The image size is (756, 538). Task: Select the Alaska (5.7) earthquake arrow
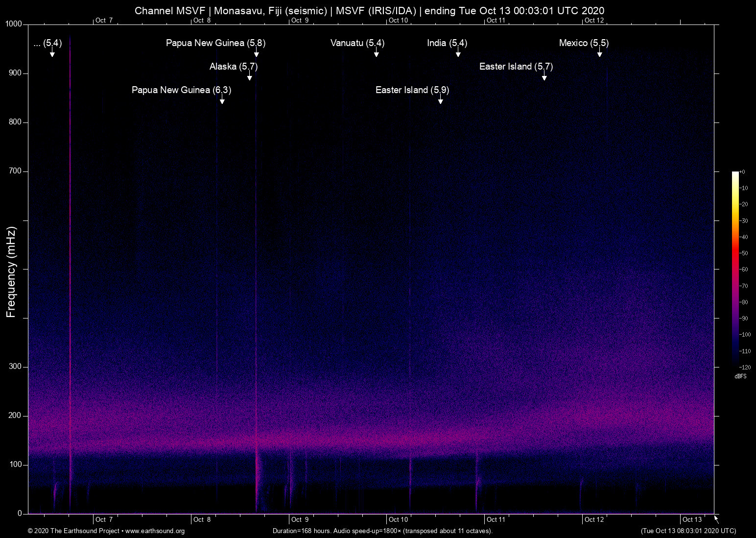click(x=250, y=76)
